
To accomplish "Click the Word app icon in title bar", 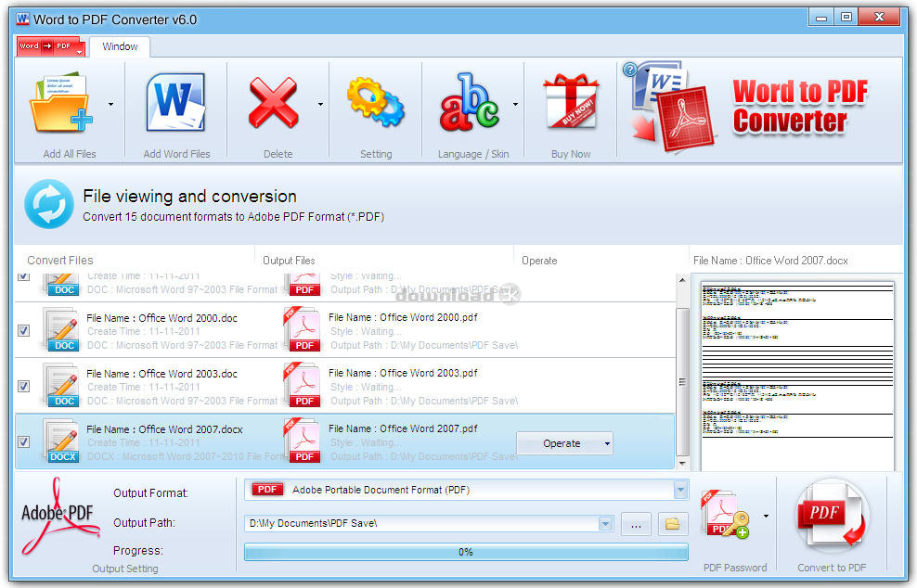I will point(23,19).
